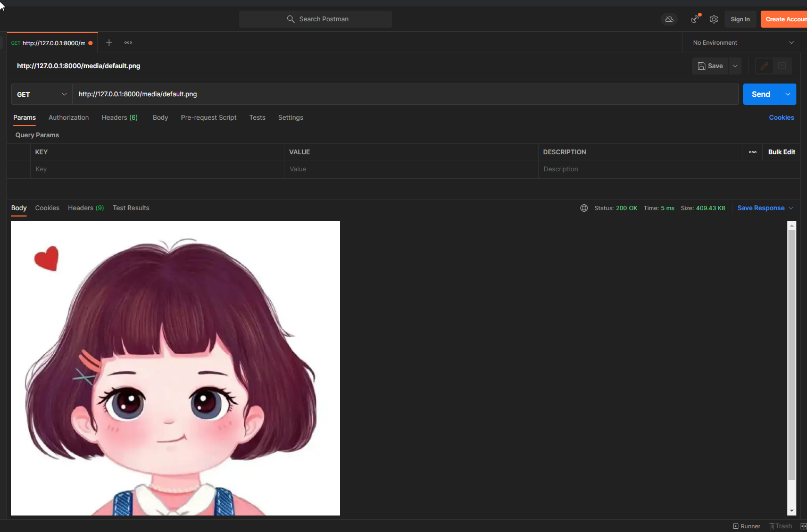Open Runner from the status bar
This screenshot has height=532, width=807.
(746, 526)
